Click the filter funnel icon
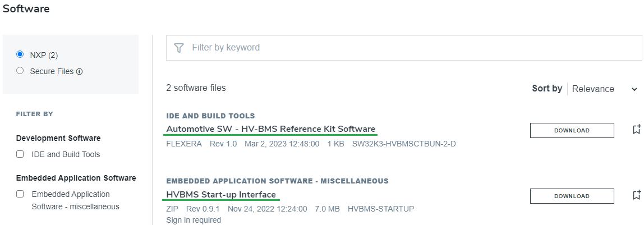Image resolution: width=644 pixels, height=225 pixels. click(x=179, y=48)
